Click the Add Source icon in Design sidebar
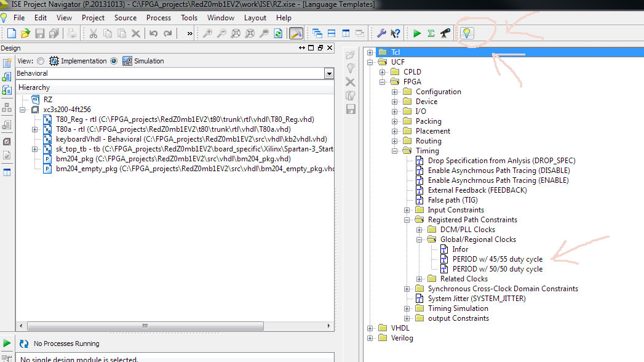The image size is (644, 362). point(7,76)
